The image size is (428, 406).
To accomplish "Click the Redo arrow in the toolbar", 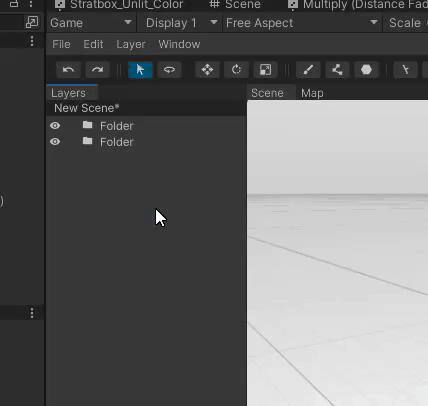I will [x=97, y=70].
